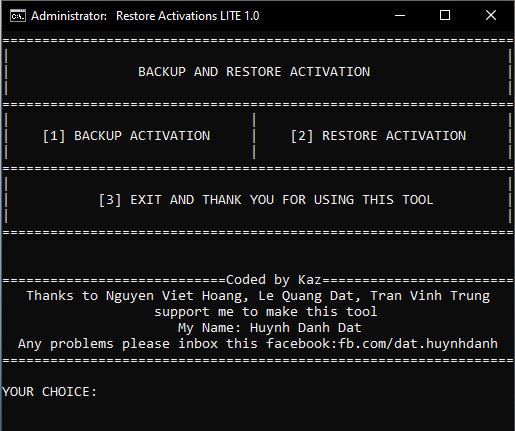
Task: Click the command prompt icon in title bar
Action: [18, 16]
